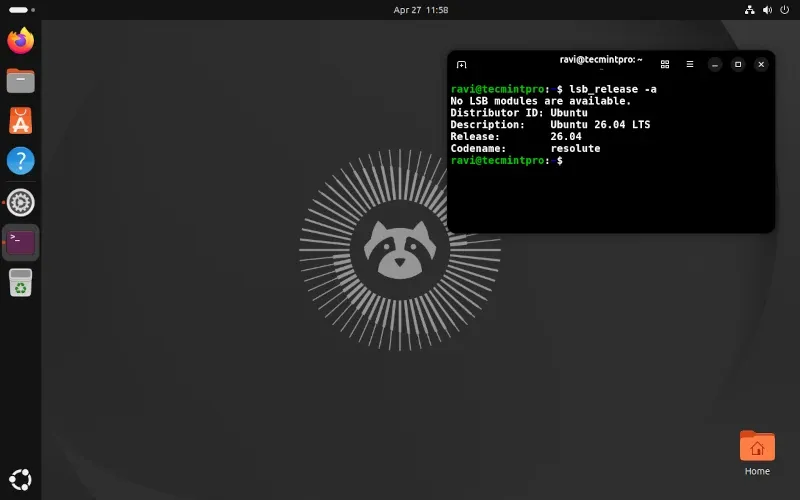Open the Activities workspace indicator

20,9
